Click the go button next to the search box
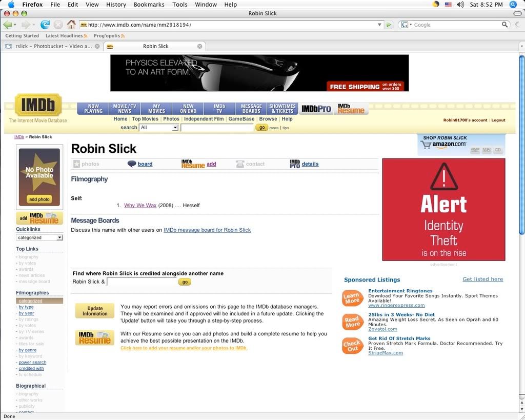The image size is (525, 420). click(x=262, y=127)
